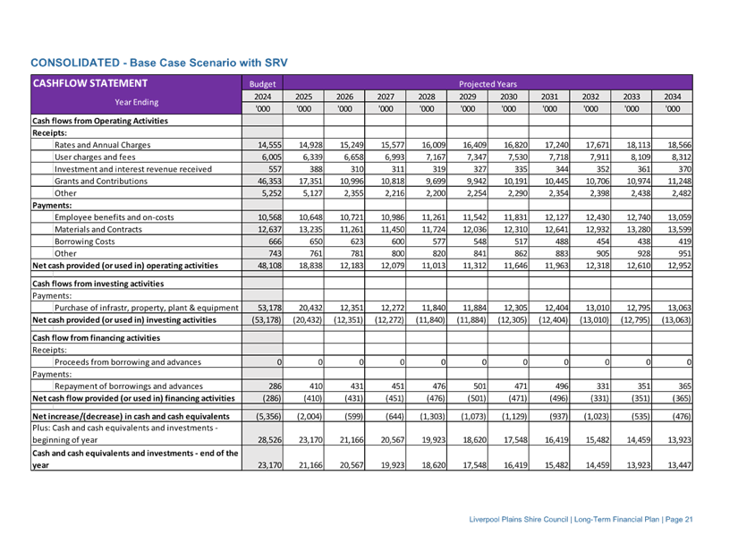Select the Borrowing Costs row label
738x560 pixels.
tap(85, 242)
